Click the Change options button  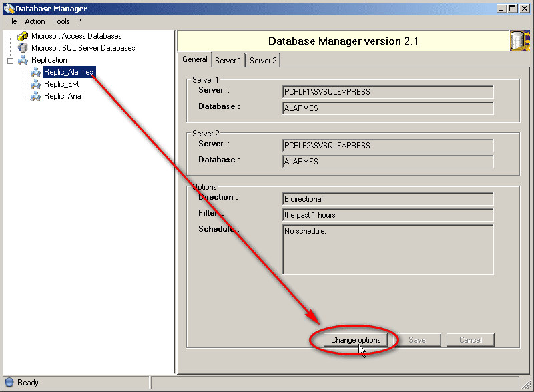pos(356,339)
